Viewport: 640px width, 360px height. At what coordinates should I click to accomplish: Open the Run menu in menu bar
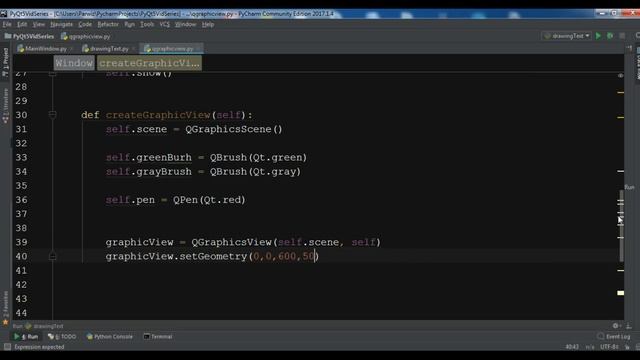[x=130, y=24]
